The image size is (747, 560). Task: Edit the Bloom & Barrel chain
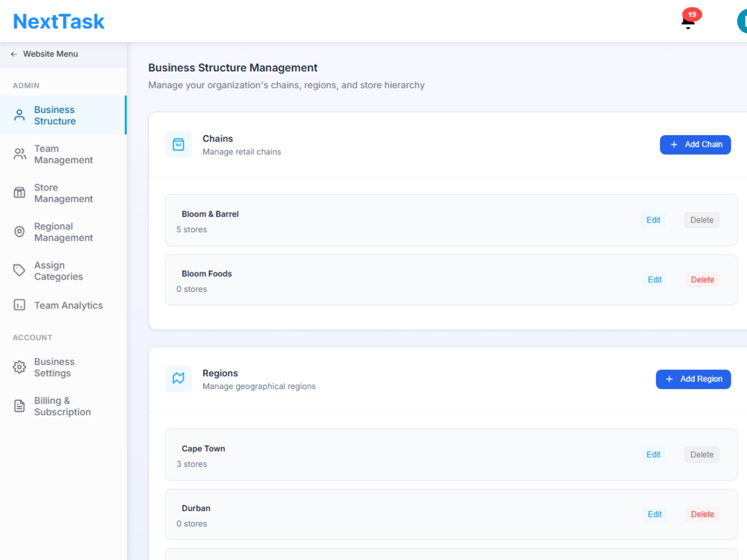pos(653,220)
